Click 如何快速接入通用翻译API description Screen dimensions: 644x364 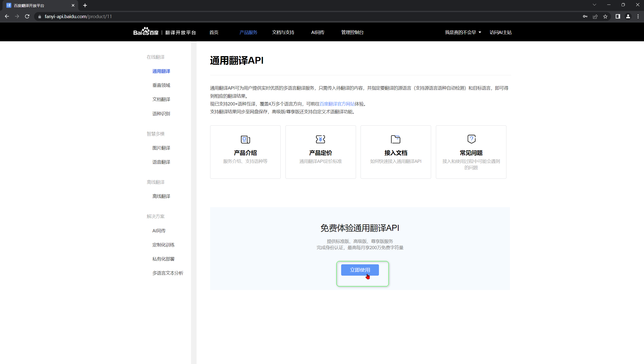(396, 161)
